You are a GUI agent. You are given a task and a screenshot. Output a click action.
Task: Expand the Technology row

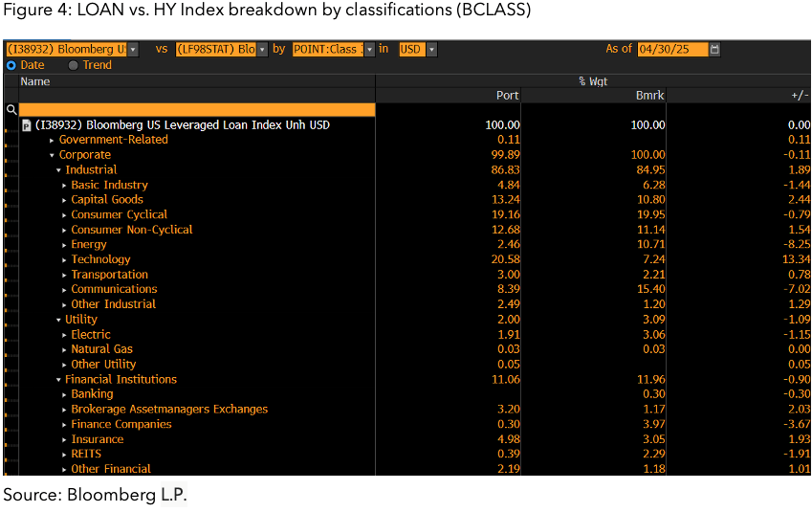click(64, 260)
